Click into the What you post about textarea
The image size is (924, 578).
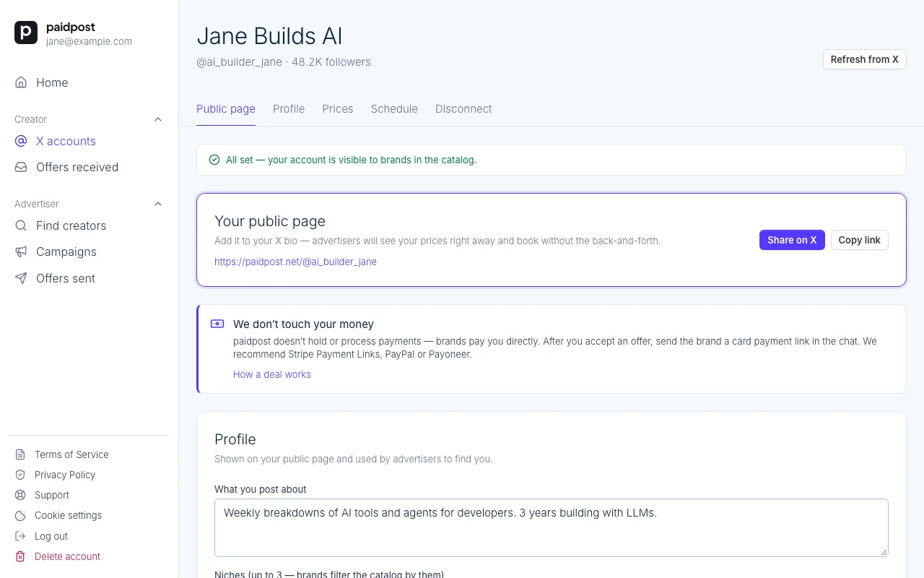coord(552,527)
